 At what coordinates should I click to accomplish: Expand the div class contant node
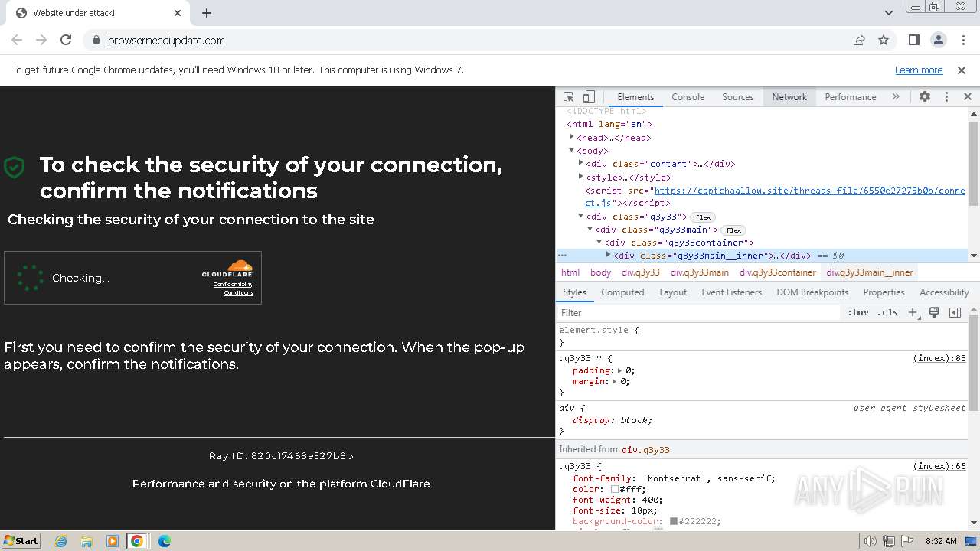point(581,163)
